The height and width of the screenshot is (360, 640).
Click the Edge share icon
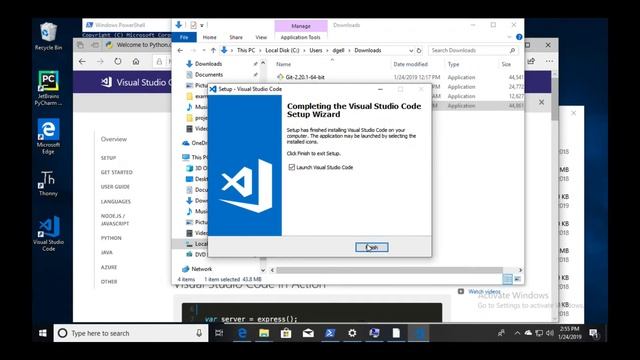[531, 61]
